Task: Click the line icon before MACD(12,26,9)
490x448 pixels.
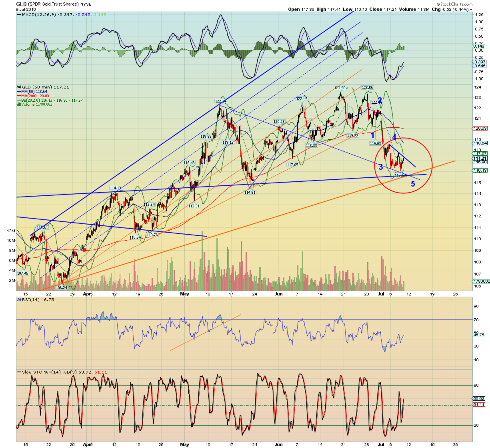Action: (19, 15)
